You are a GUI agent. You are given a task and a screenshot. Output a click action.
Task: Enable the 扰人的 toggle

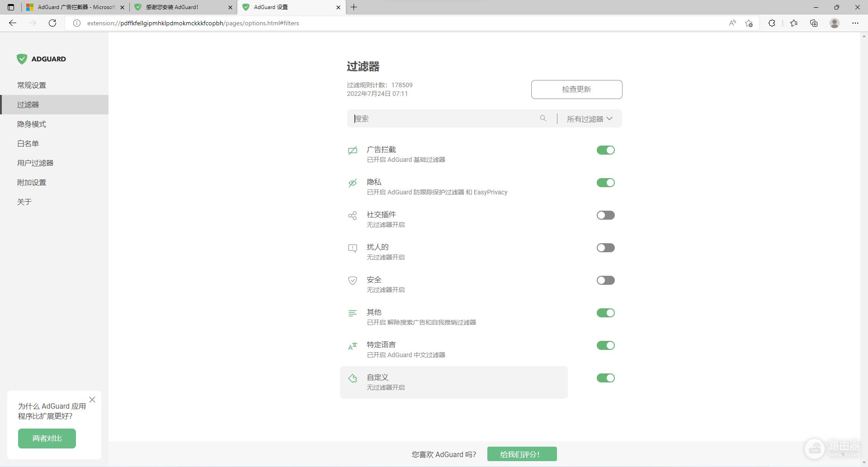click(606, 248)
